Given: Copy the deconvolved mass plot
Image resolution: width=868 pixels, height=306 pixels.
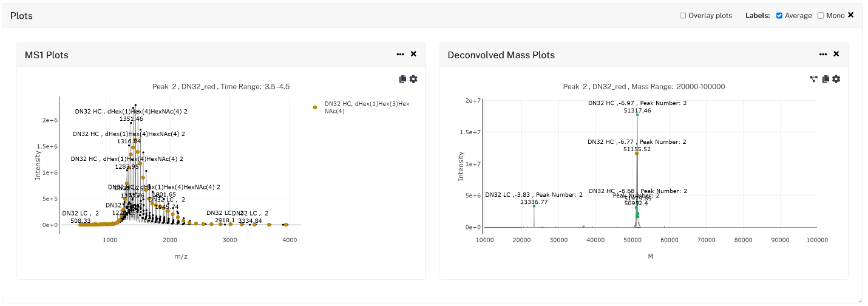Looking at the screenshot, I should click(x=826, y=79).
